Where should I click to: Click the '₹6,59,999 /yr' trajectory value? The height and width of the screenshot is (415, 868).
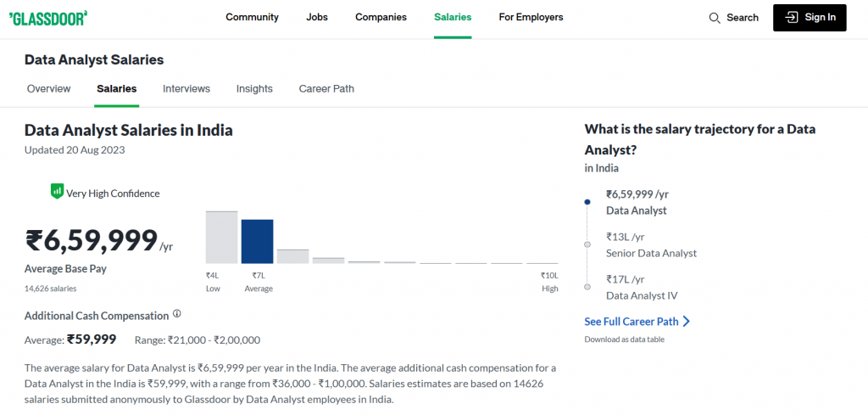coord(637,194)
